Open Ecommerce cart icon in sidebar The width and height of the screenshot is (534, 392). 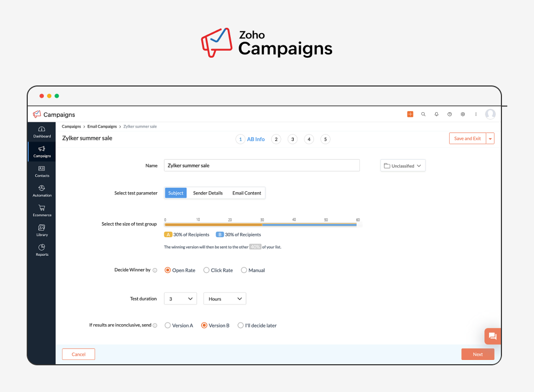click(42, 208)
